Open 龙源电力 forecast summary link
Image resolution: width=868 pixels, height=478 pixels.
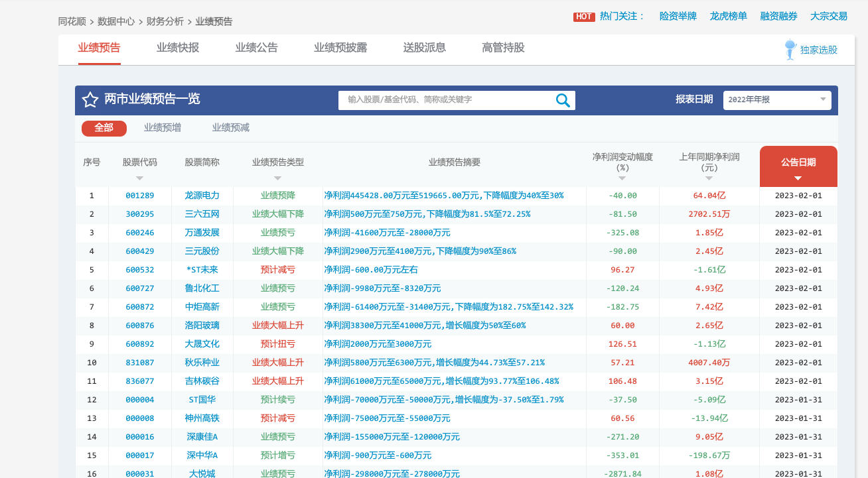click(444, 196)
